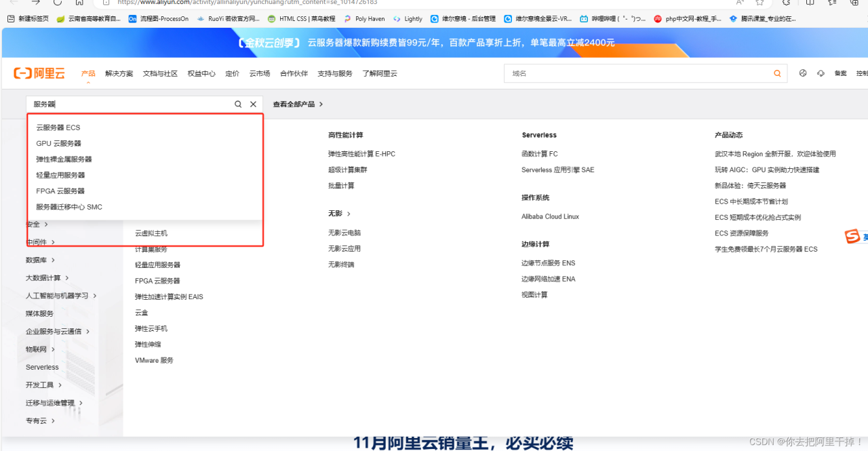
Task: Expand 查看全部产品 arrow link
Action: point(298,104)
